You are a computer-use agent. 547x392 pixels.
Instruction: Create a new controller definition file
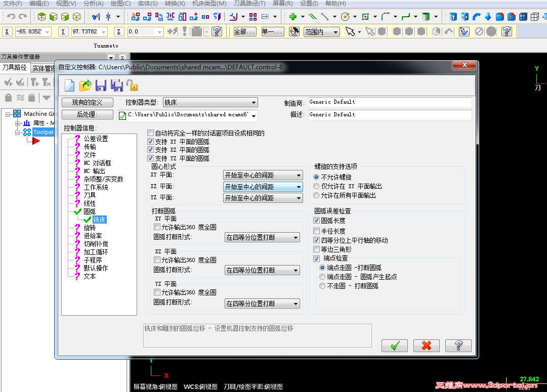coord(69,85)
